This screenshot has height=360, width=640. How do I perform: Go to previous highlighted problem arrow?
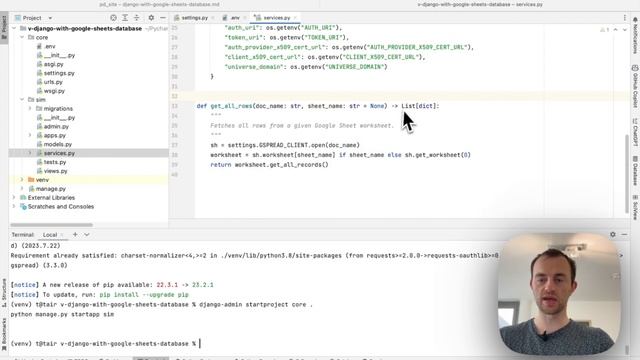(x=616, y=30)
